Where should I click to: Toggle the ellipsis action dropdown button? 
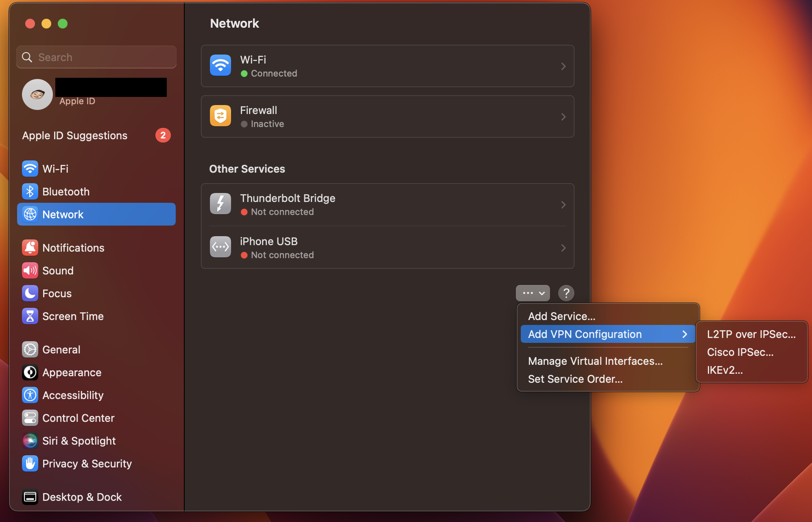533,293
